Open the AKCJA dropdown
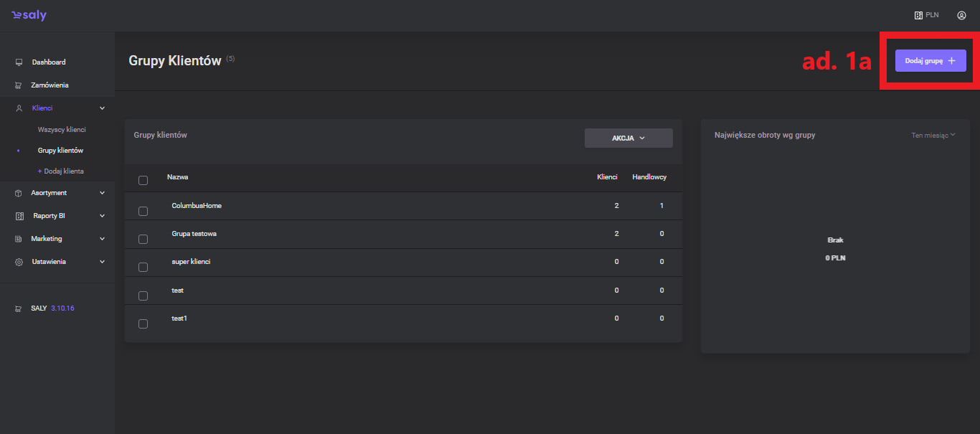Viewport: 980px width, 434px height. point(628,138)
